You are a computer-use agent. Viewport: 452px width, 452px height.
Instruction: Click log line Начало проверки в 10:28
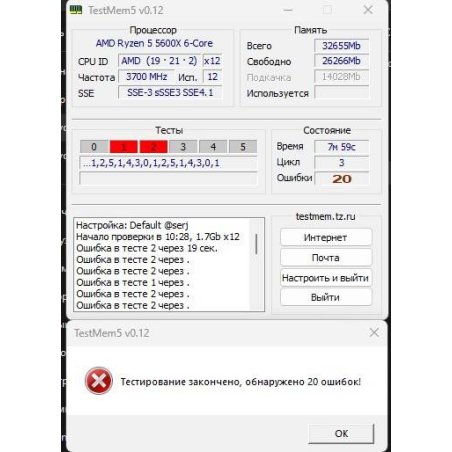click(158, 237)
